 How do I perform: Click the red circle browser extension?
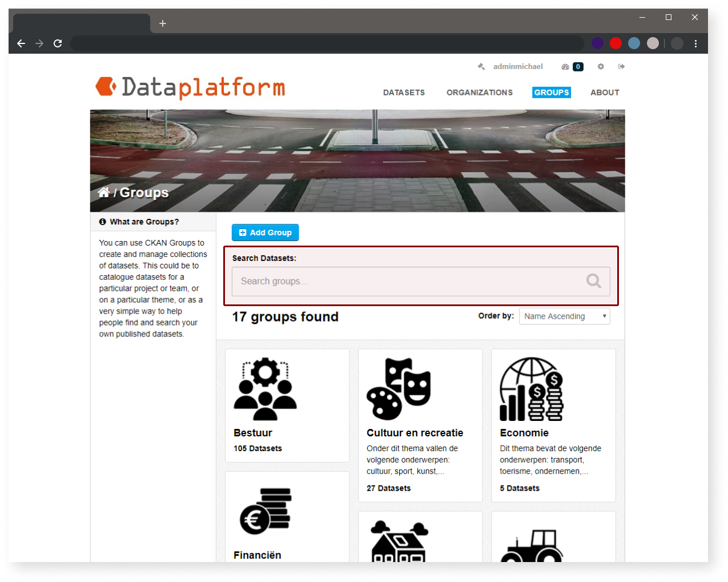point(616,43)
